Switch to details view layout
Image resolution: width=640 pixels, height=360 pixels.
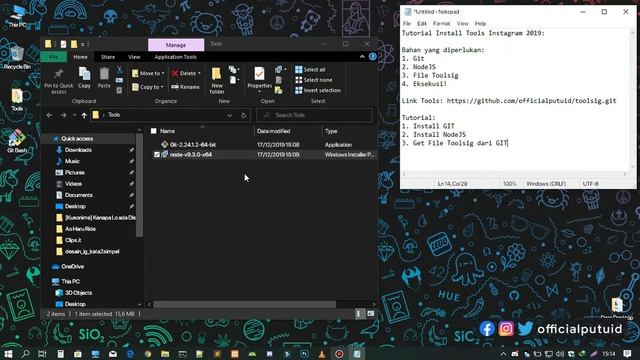(x=359, y=313)
